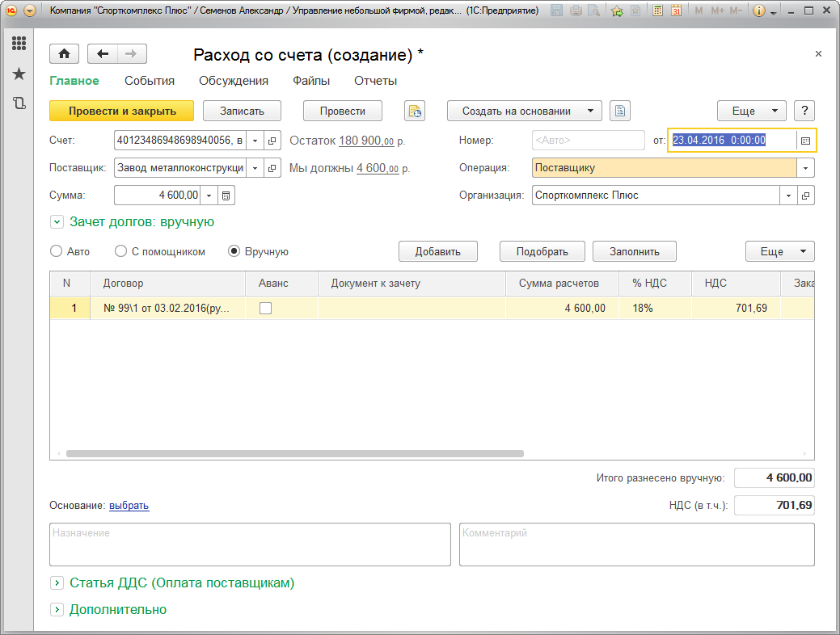Viewport: 840px width, 635px height.
Task: Navigate forward with the right arrow
Action: [x=131, y=53]
